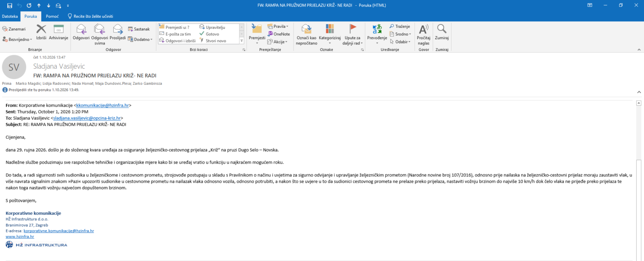
Task: Open the Datoteka tab
Action: click(x=10, y=17)
